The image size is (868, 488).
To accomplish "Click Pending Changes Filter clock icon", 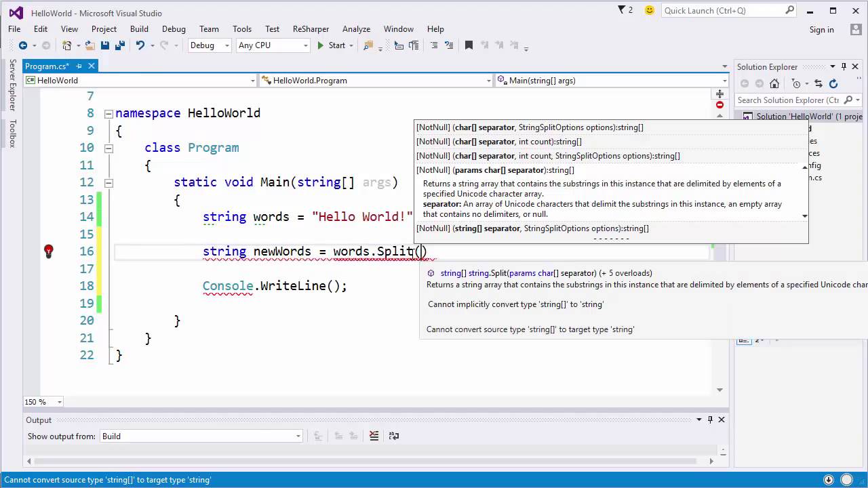I will pyautogui.click(x=796, y=83).
